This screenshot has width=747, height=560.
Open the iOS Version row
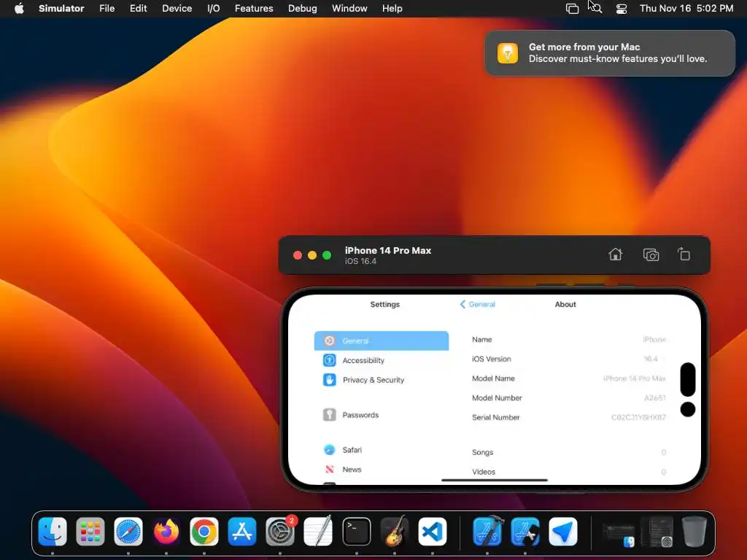pos(569,359)
